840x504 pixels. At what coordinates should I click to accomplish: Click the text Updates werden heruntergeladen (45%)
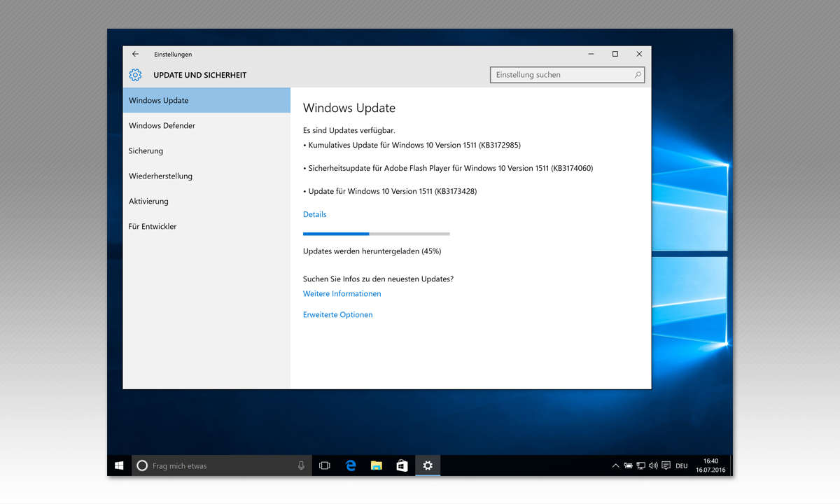tap(372, 251)
